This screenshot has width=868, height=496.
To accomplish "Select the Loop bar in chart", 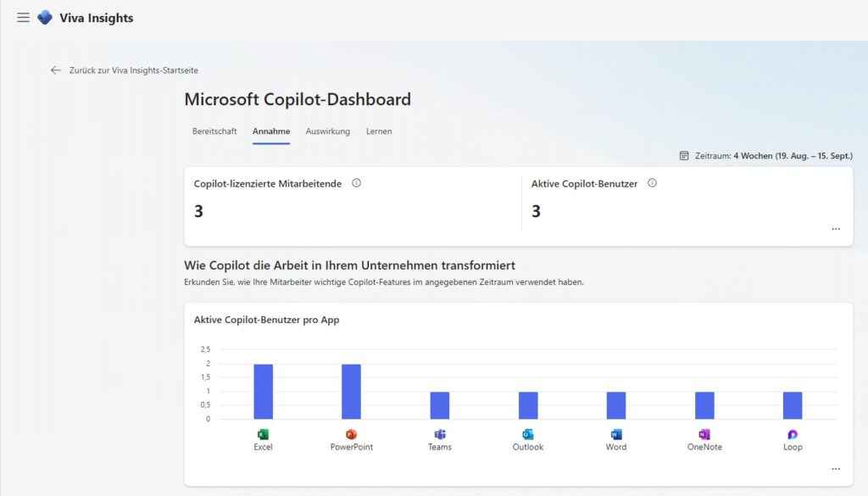I will coord(793,405).
